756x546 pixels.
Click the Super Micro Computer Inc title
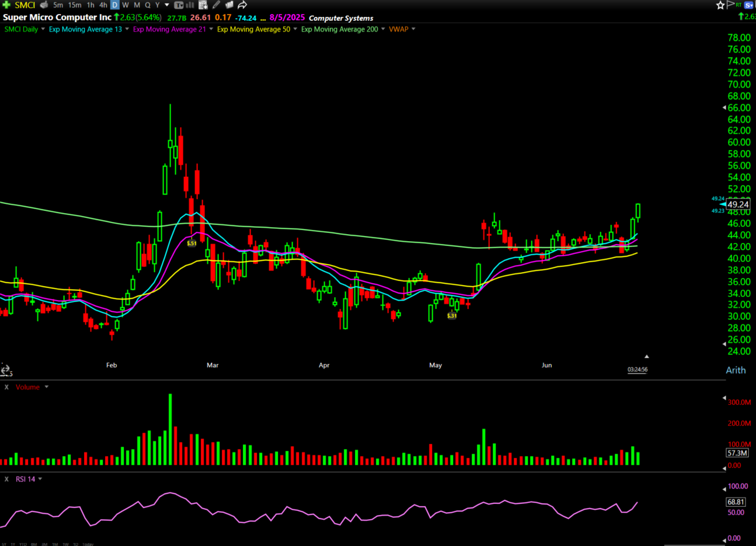point(57,18)
